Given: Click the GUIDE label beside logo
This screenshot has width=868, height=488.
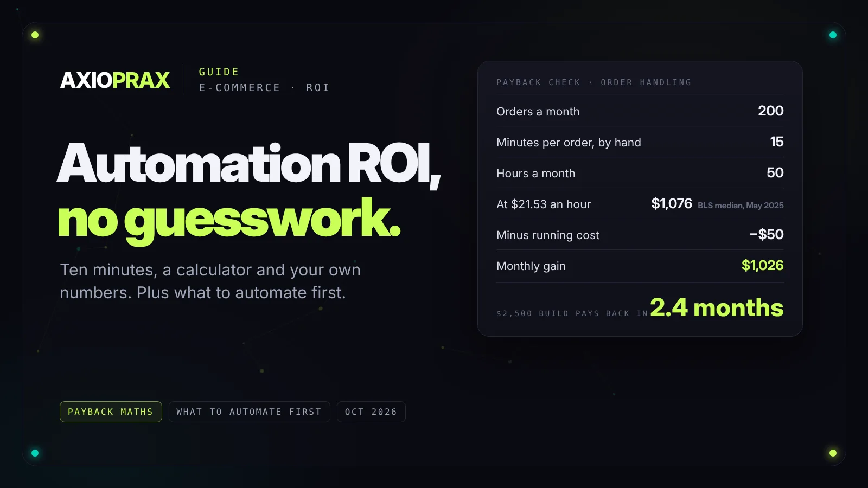Looking at the screenshot, I should (219, 72).
